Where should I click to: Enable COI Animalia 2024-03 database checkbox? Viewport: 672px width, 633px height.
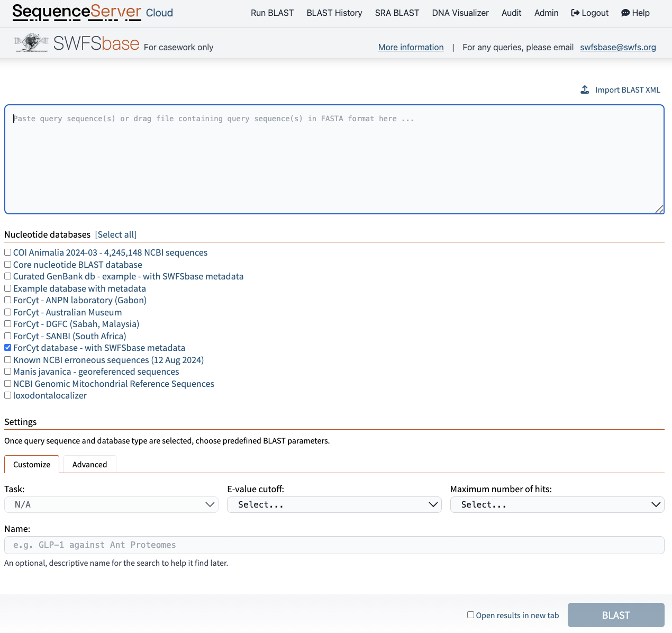point(8,252)
